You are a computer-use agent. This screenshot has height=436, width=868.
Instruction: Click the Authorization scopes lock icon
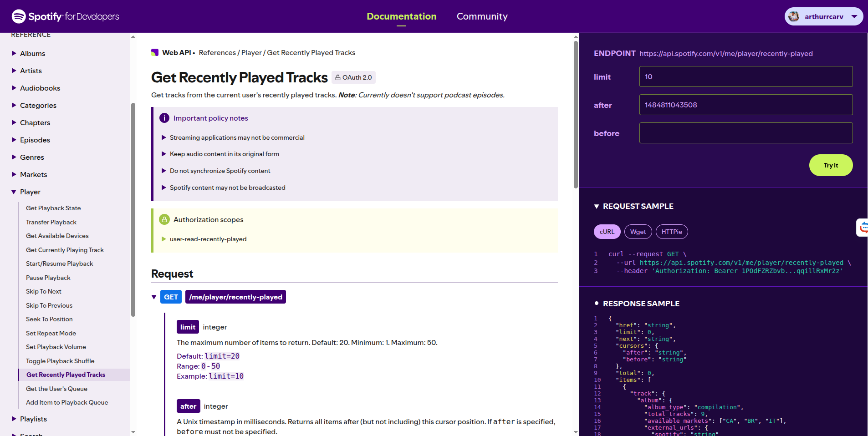[x=164, y=219]
